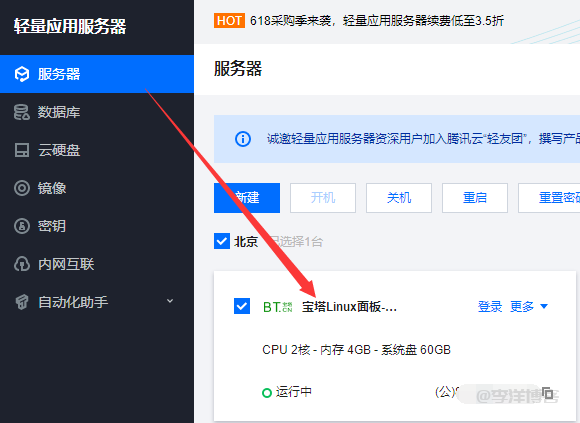Click the cube icon beside 服务器

tap(22, 74)
